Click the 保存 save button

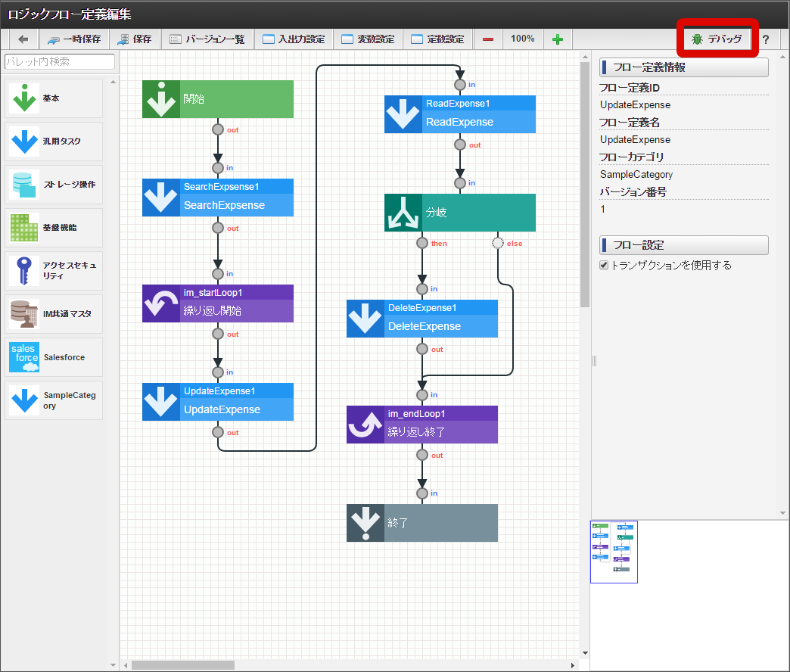135,39
